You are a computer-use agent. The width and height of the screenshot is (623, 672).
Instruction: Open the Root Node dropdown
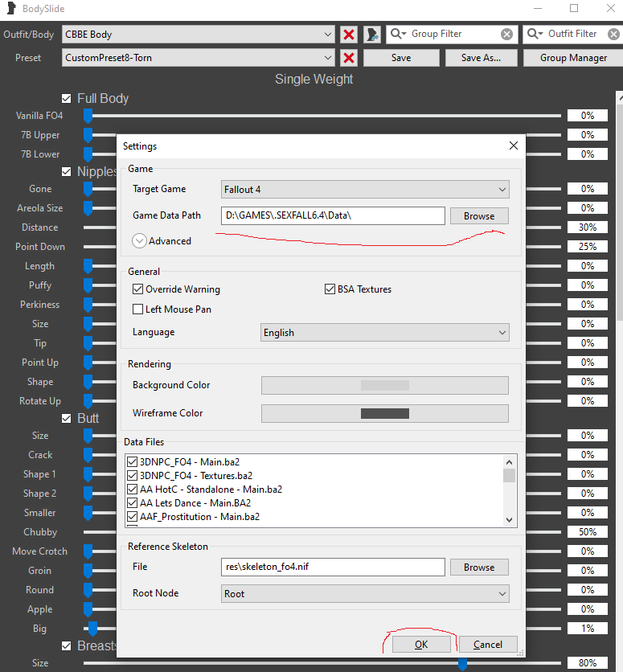coord(365,594)
